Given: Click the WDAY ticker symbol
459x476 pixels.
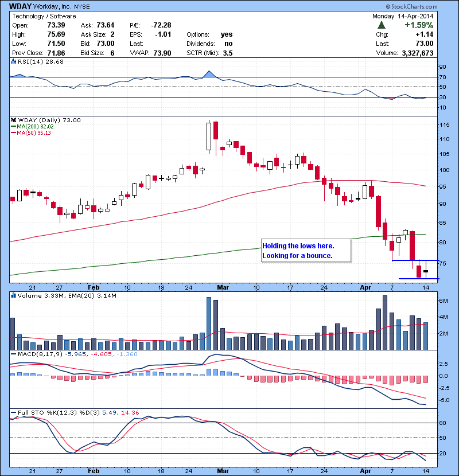Looking at the screenshot, I should (x=20, y=6).
